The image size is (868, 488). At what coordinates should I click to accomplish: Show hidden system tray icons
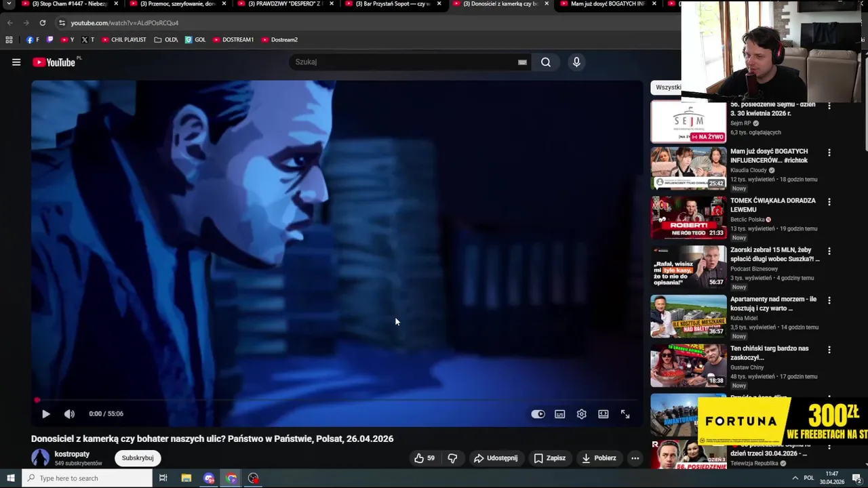point(795,479)
